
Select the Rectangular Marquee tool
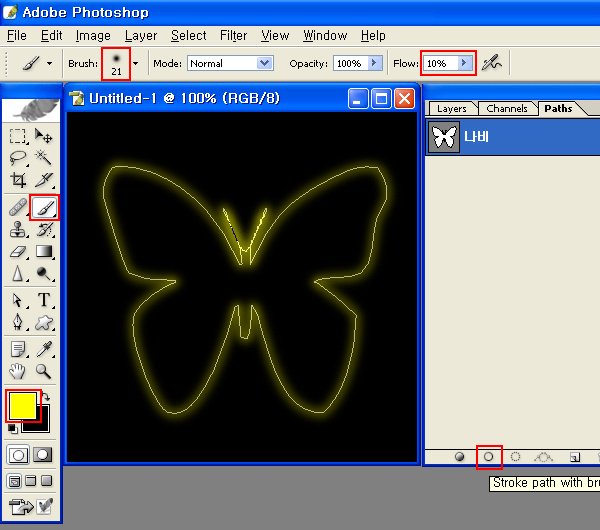point(18,136)
